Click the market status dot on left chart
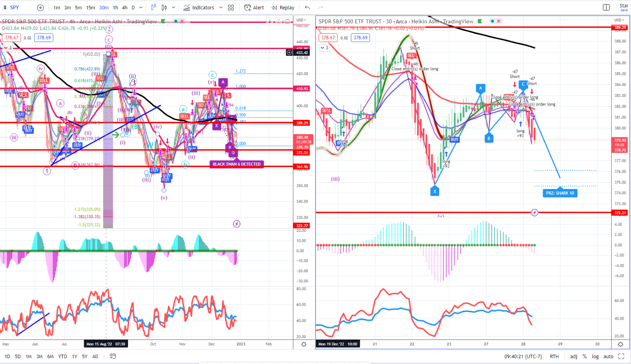 176,21
